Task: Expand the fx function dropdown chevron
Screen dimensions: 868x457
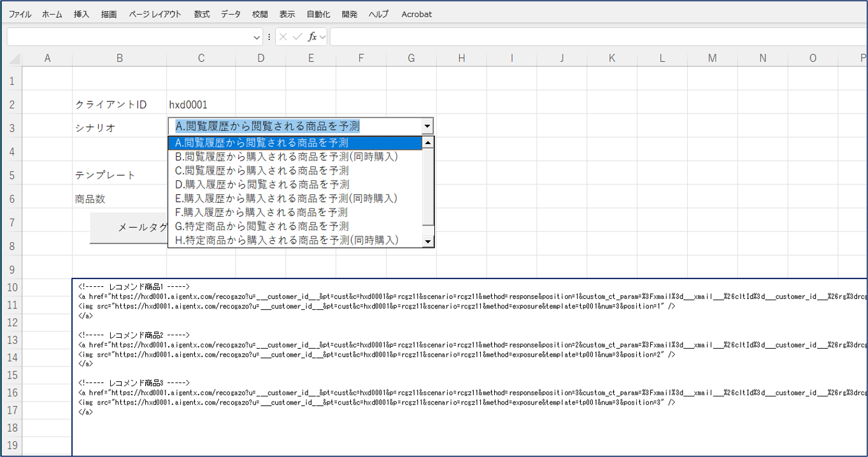Action: (x=323, y=38)
